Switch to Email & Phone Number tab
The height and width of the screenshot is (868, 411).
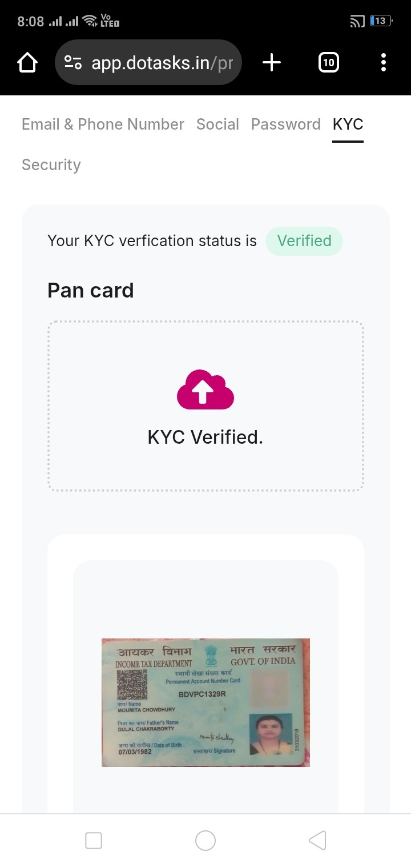(103, 124)
